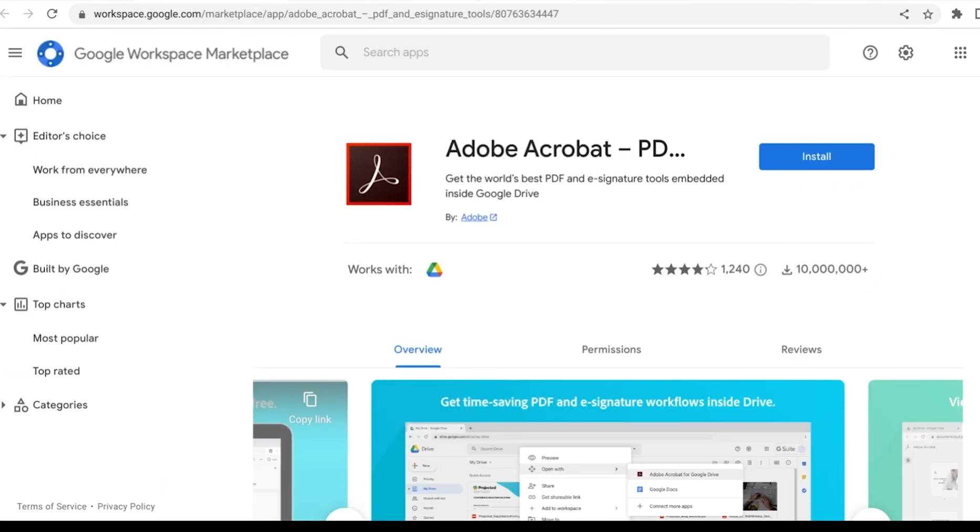
Task: Open Top rated apps
Action: [x=56, y=371]
